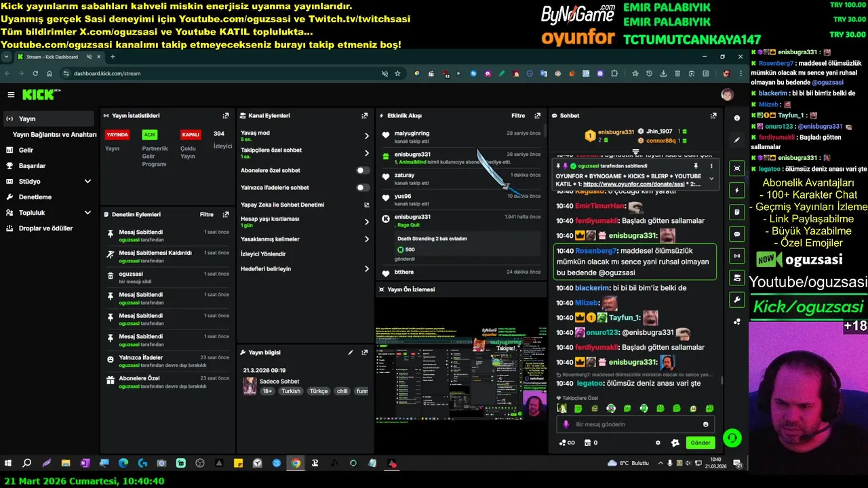Click the wrench icon in right toolbar
The width and height of the screenshot is (868, 488).
tap(737, 300)
